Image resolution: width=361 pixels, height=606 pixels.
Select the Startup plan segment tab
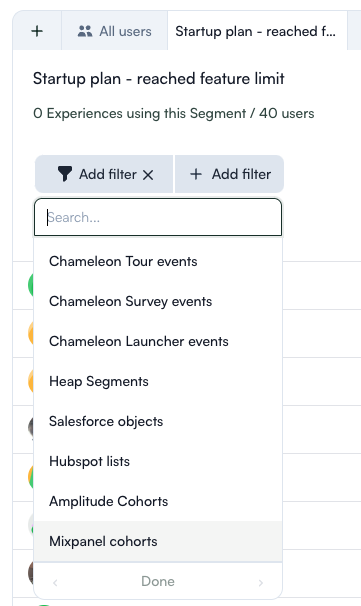pyautogui.click(x=257, y=31)
